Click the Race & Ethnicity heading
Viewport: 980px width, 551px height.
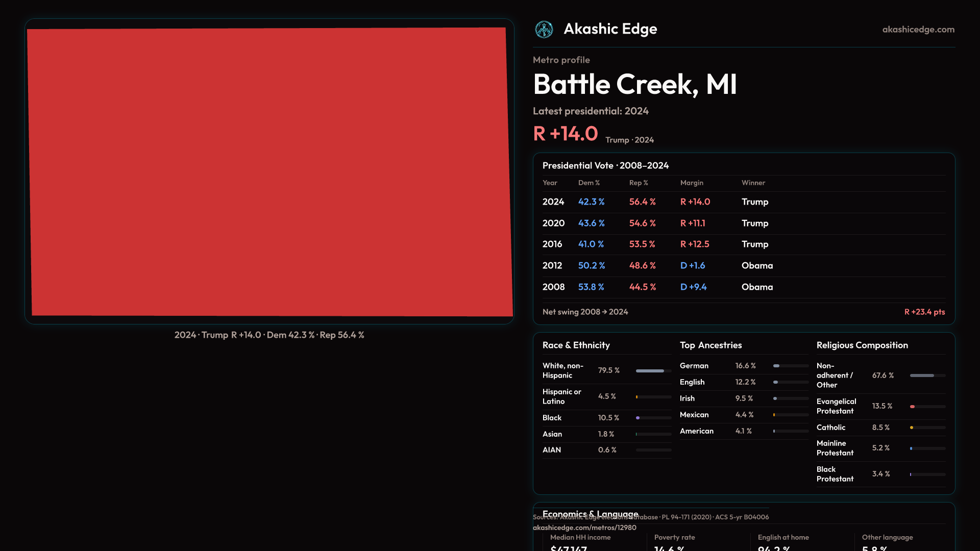click(x=576, y=345)
